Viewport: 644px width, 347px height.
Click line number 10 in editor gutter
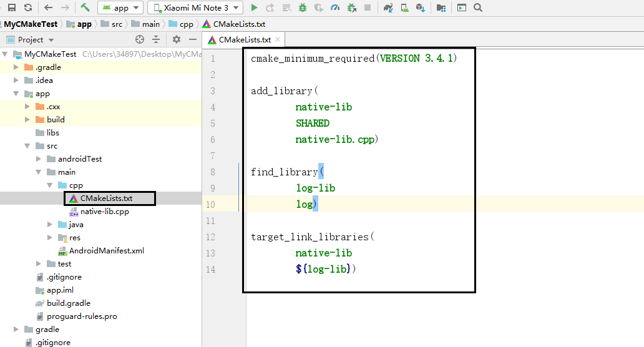[210, 204]
